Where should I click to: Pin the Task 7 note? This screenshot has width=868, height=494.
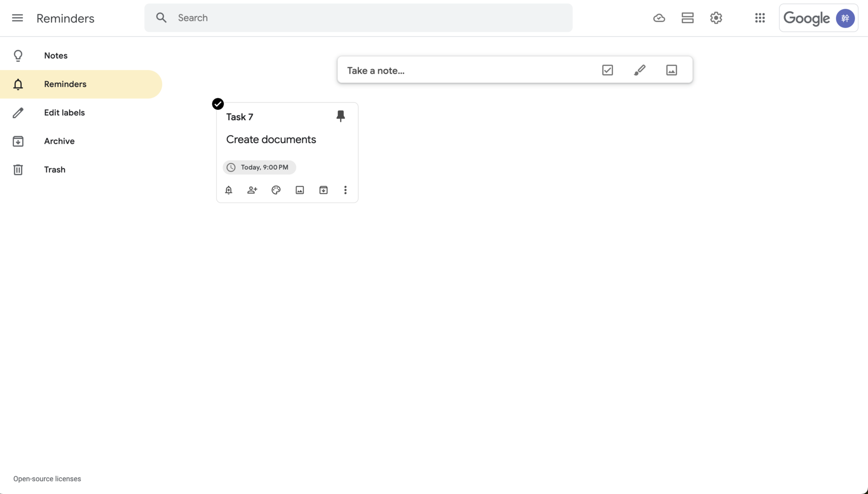pos(340,116)
